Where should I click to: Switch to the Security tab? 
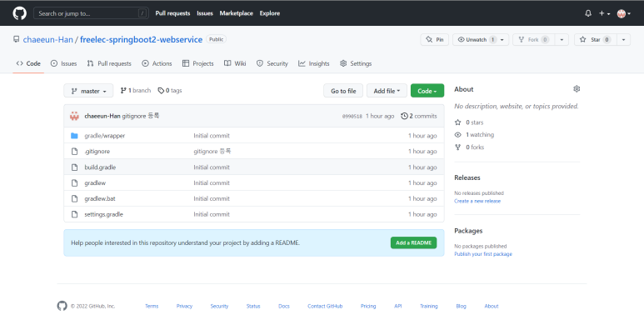(x=272, y=63)
